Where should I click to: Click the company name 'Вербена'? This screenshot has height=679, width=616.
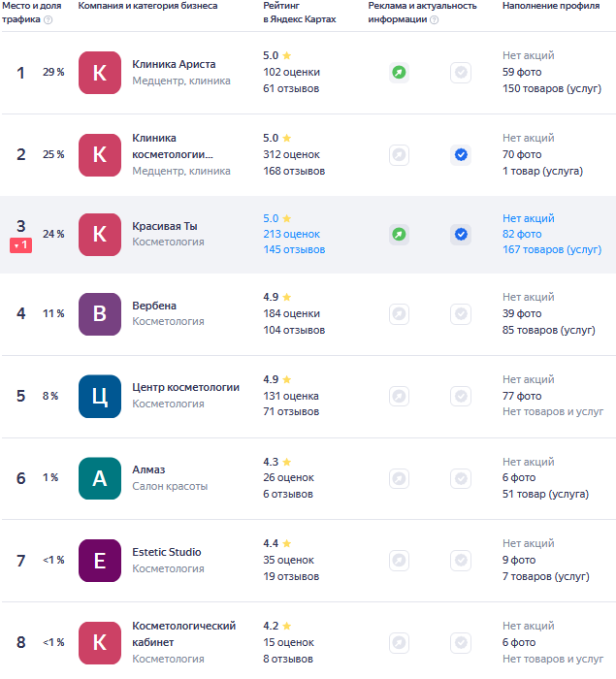(x=154, y=306)
